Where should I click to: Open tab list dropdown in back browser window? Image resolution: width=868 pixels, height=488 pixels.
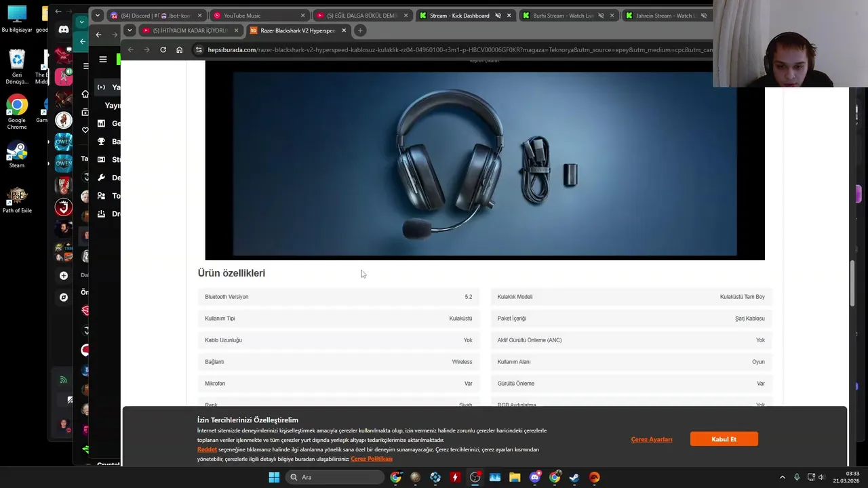(x=97, y=15)
